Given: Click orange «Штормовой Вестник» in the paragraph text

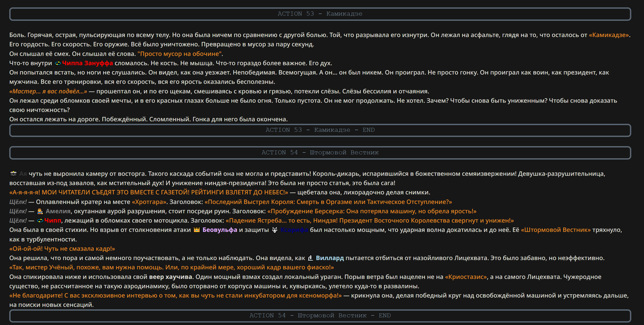Looking at the screenshot, I should coord(556,230).
